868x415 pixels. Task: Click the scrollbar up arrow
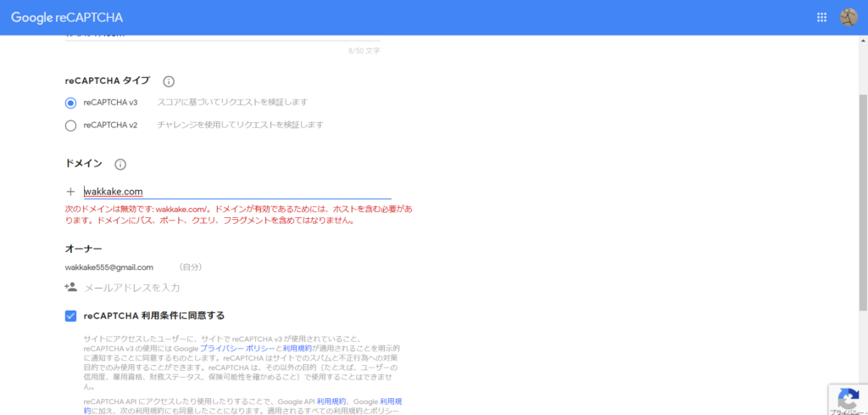(x=863, y=41)
